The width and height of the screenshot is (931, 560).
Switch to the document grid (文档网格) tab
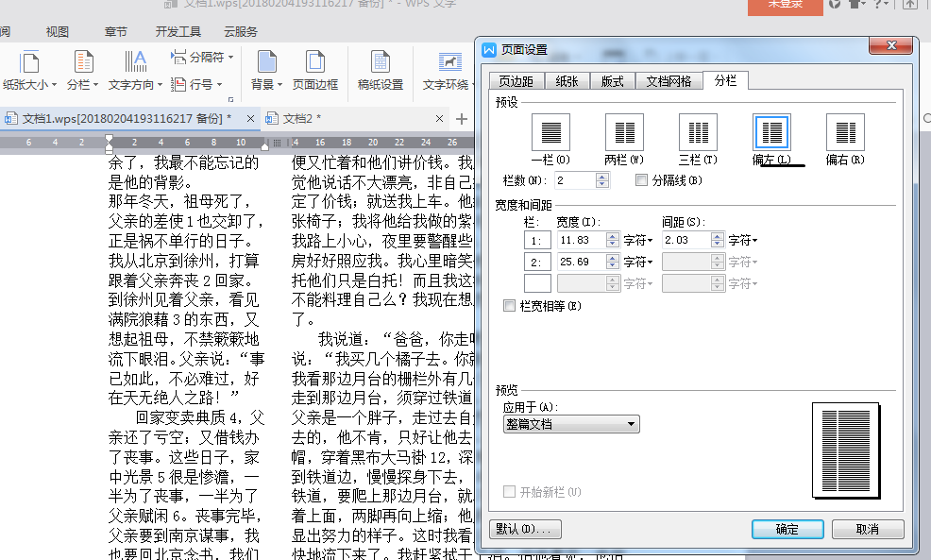pyautogui.click(x=669, y=81)
